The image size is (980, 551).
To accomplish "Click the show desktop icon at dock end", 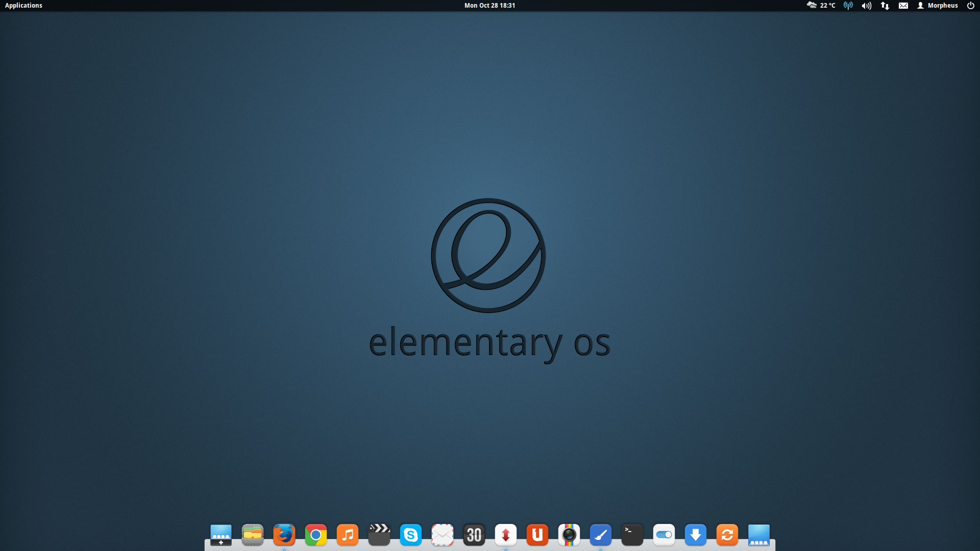I will click(x=759, y=535).
